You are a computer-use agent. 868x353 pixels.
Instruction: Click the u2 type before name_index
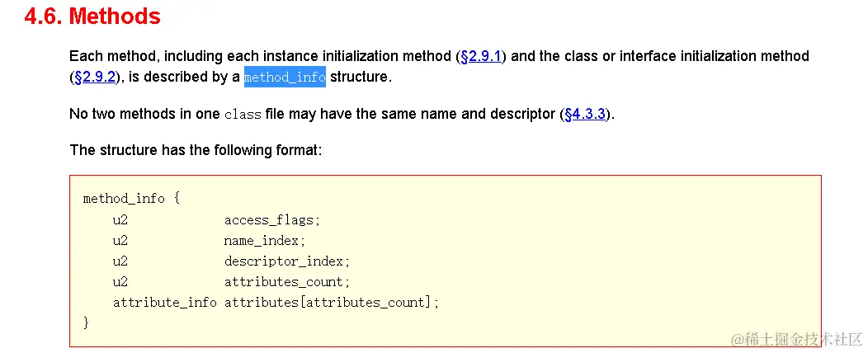[x=120, y=241]
